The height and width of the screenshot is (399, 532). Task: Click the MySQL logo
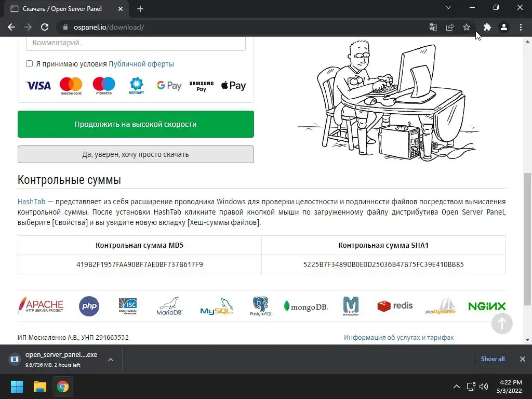[217, 307]
